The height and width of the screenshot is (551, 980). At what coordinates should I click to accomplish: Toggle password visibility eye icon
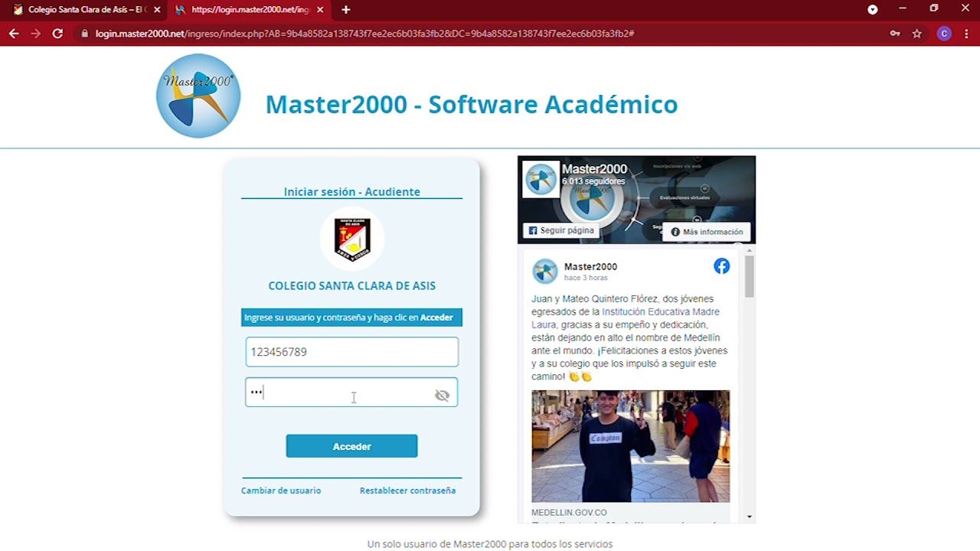pyautogui.click(x=442, y=396)
